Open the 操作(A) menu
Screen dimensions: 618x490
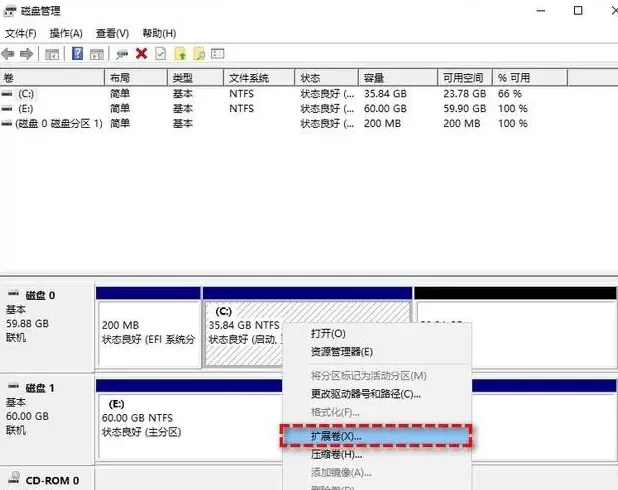pyautogui.click(x=66, y=34)
